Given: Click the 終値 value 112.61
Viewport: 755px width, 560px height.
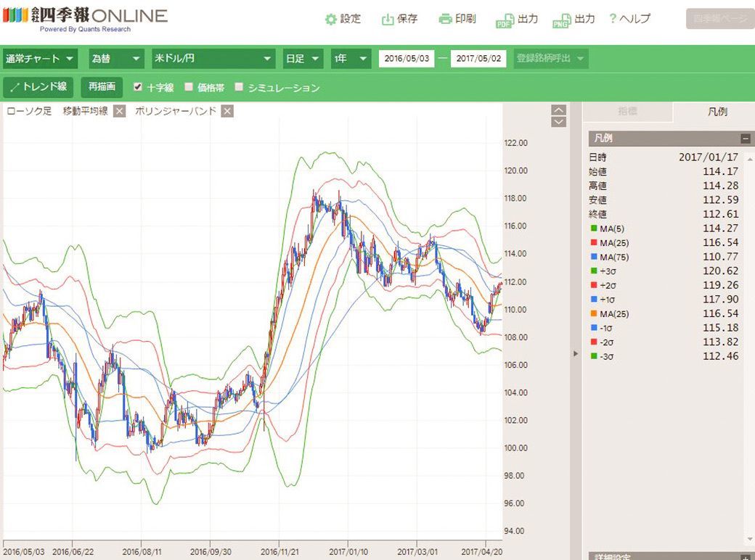Looking at the screenshot, I should pos(720,214).
